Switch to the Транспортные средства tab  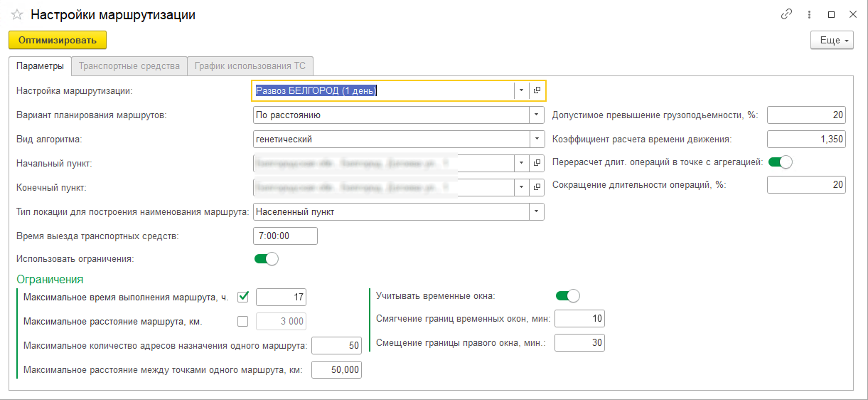point(129,65)
